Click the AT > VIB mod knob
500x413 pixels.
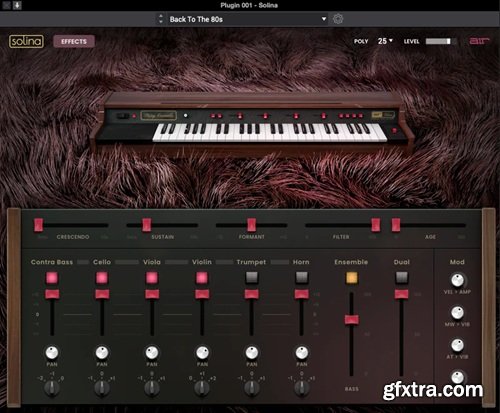click(457, 345)
